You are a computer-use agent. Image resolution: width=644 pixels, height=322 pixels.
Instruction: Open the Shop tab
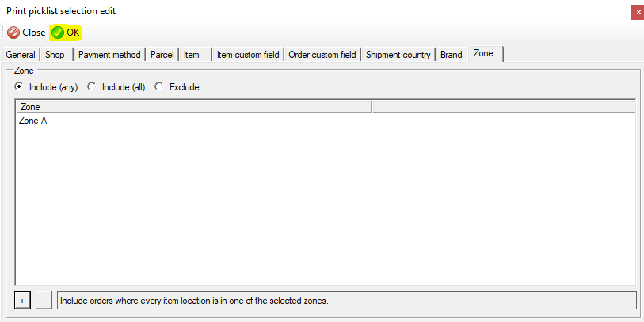[55, 55]
